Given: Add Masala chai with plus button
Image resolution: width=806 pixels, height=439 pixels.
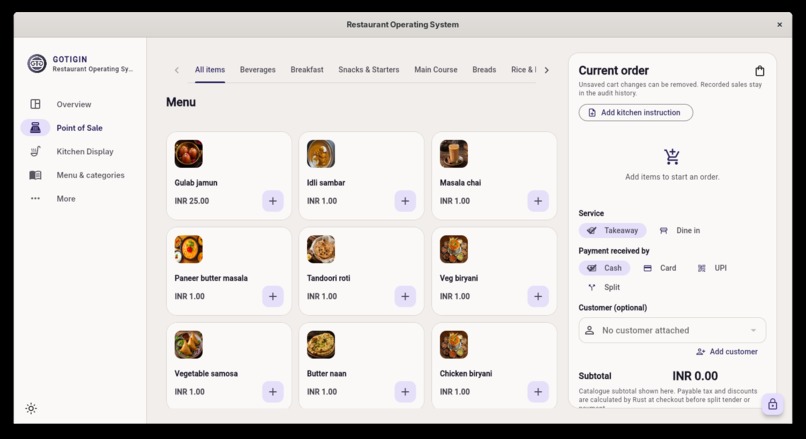Looking at the screenshot, I should pos(538,201).
